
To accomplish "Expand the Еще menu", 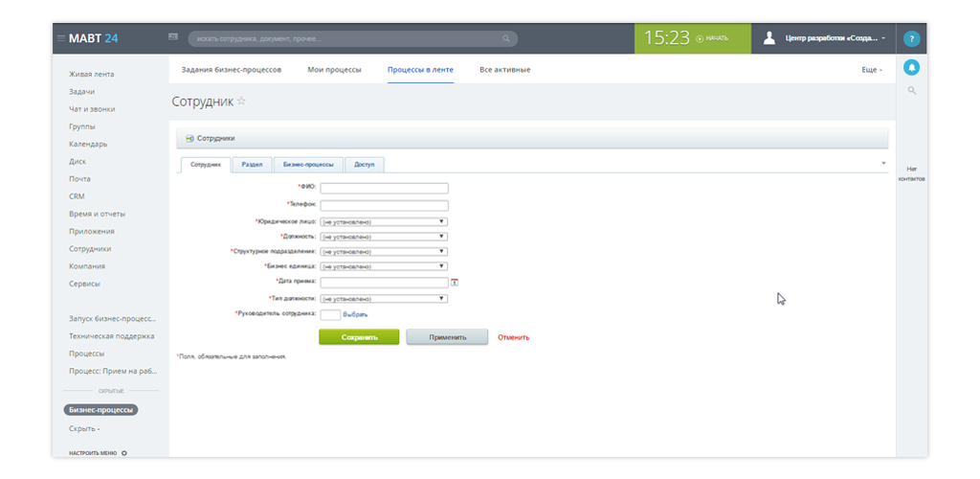I will coord(872,70).
